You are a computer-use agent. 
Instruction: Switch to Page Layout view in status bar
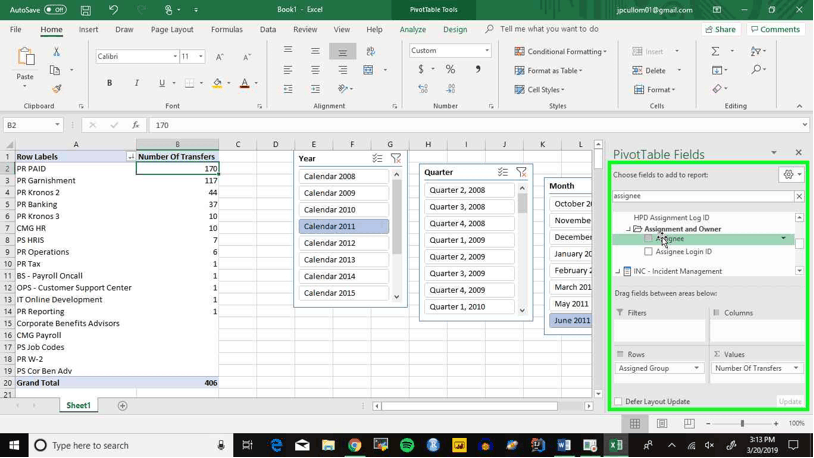[662, 424]
